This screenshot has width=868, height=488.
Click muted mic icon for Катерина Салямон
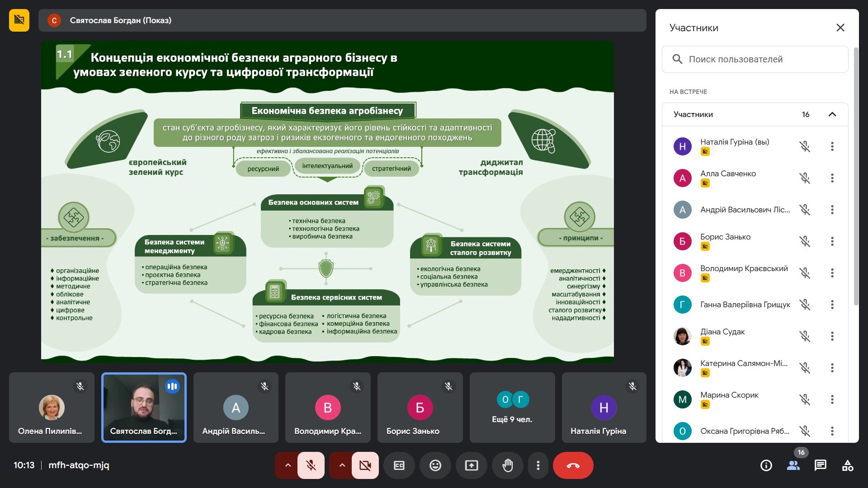click(805, 368)
